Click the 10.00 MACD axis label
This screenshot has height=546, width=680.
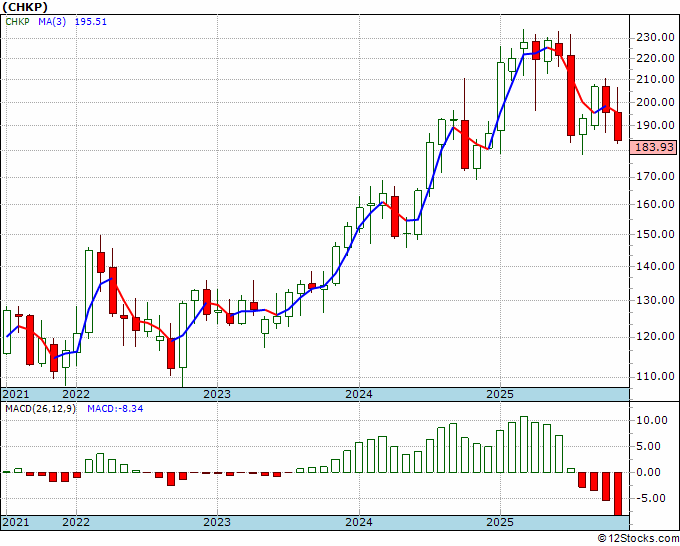pos(652,420)
